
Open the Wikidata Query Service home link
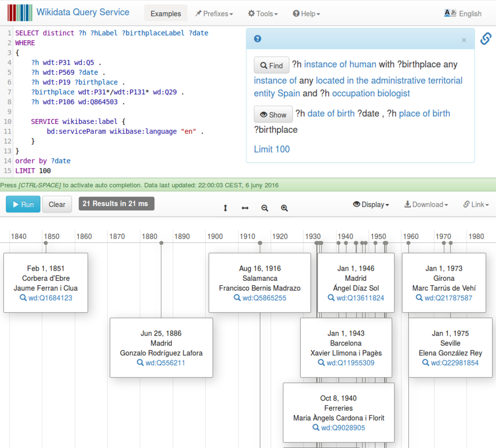click(x=83, y=12)
